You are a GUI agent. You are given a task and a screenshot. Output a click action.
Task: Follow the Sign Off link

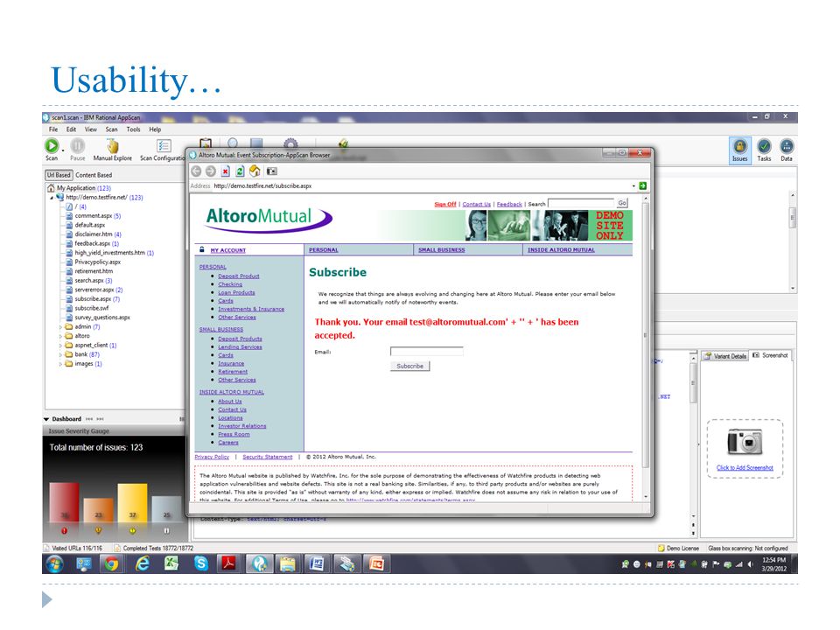click(x=445, y=204)
